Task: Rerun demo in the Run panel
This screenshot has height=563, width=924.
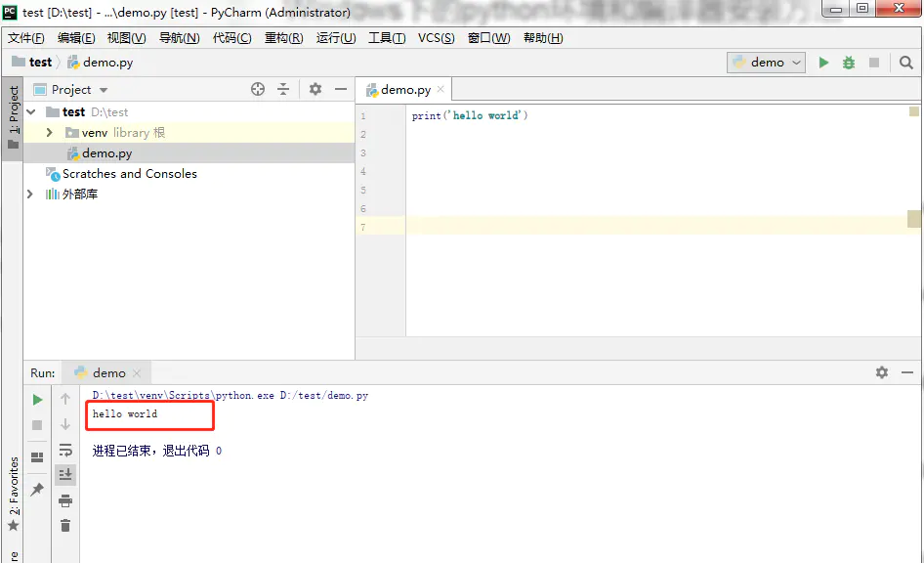Action: click(37, 400)
